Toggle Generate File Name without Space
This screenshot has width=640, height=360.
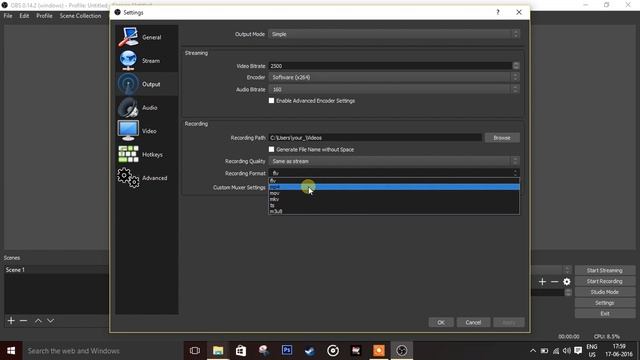coord(271,149)
